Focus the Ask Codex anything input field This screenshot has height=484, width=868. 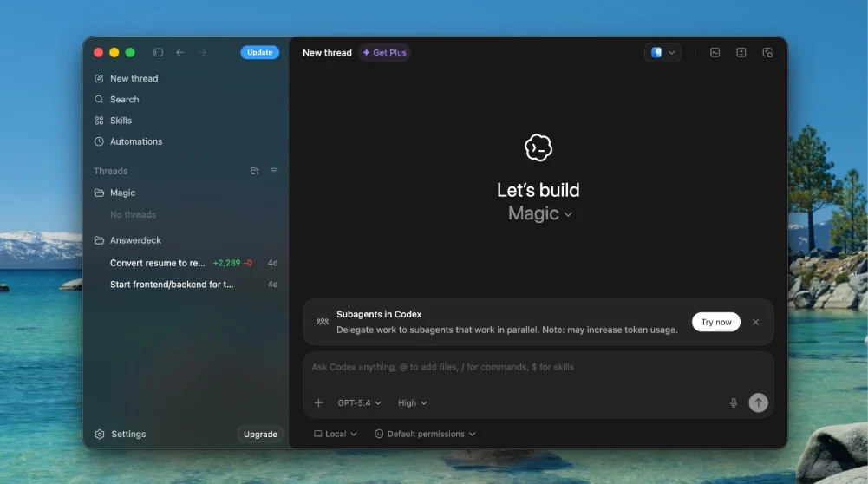click(538, 367)
